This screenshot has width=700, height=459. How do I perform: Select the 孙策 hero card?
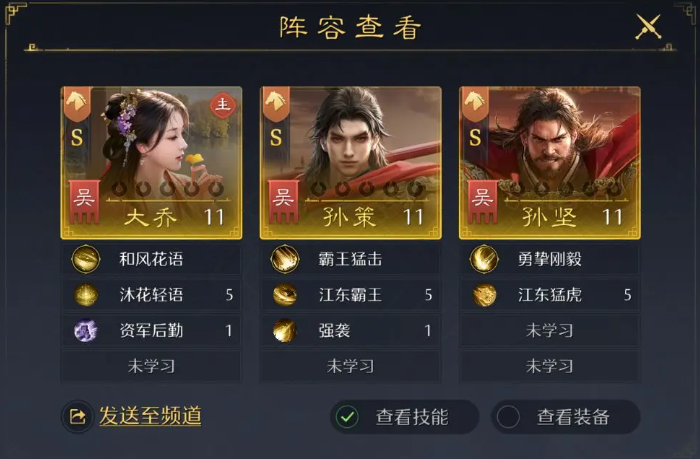(350, 163)
